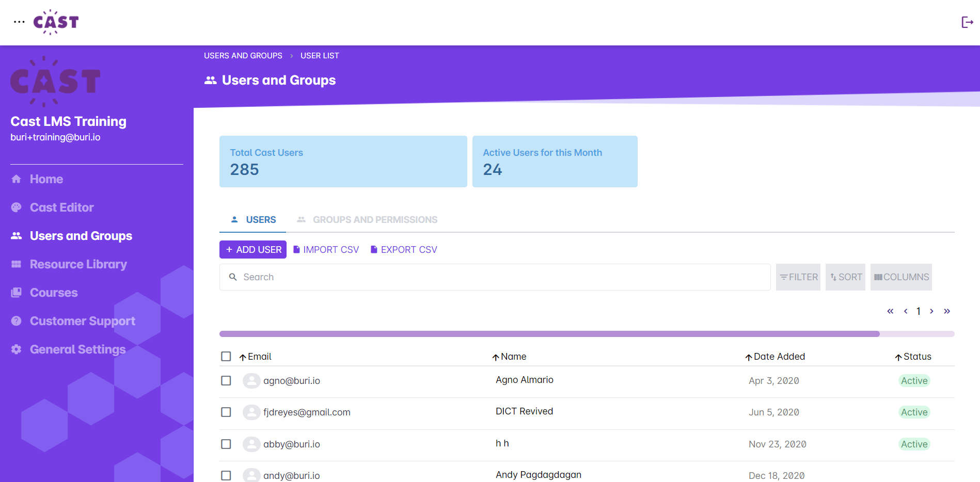Screen dimensions: 980x482
Task: Click the avatar icon for agno@buri.io
Action: click(x=251, y=381)
